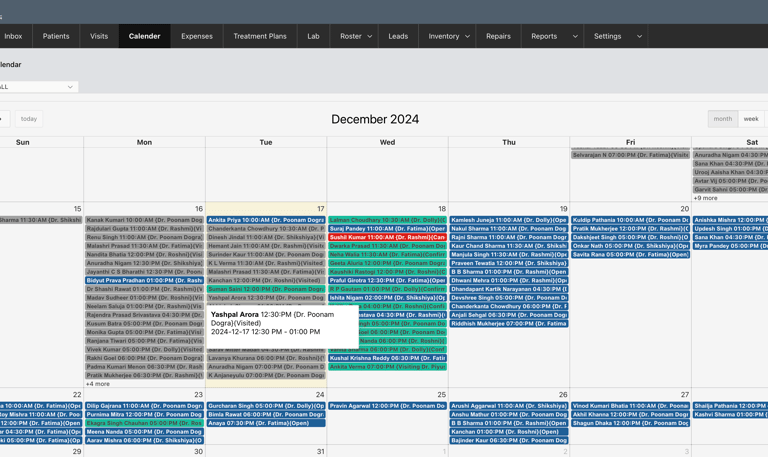The image size is (768, 457).
Task: Open Vinod Kumari Bhatia 11:00 AM appointment
Action: [x=630, y=406]
